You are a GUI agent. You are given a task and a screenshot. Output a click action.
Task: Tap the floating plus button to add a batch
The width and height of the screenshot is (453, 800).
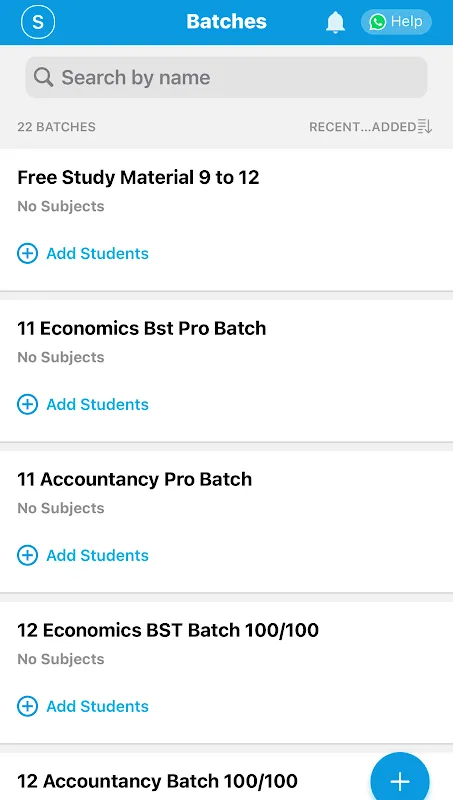399,780
